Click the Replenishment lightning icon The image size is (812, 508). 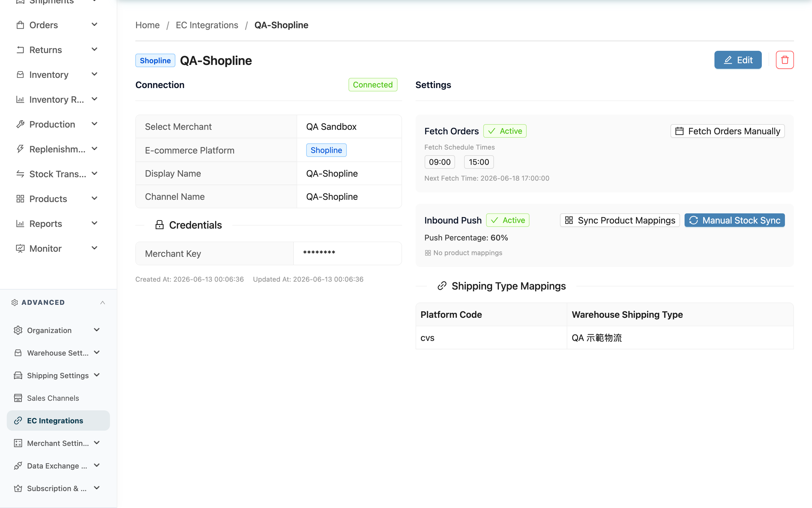click(20, 149)
